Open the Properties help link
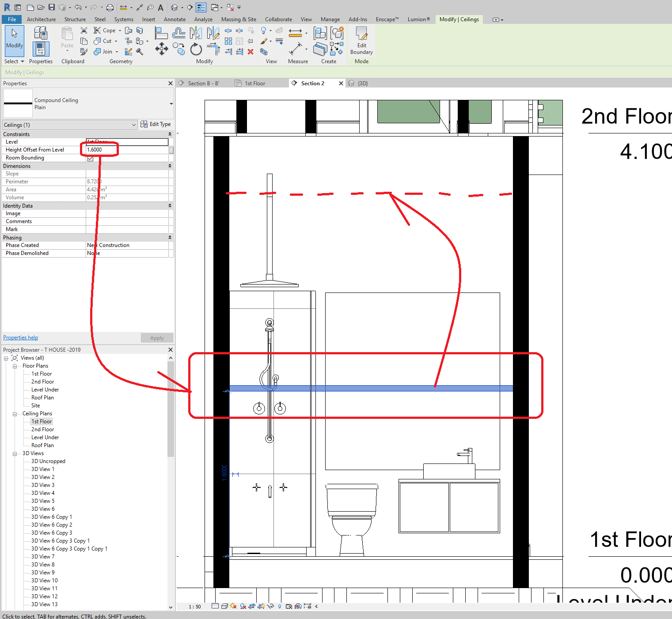 pyautogui.click(x=20, y=337)
